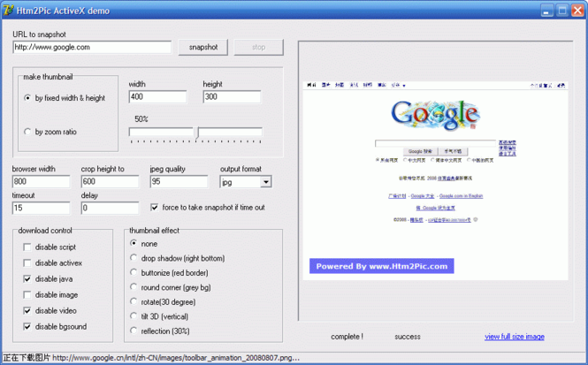Click the URL to snapshot field
588x365 pixels.
click(92, 47)
